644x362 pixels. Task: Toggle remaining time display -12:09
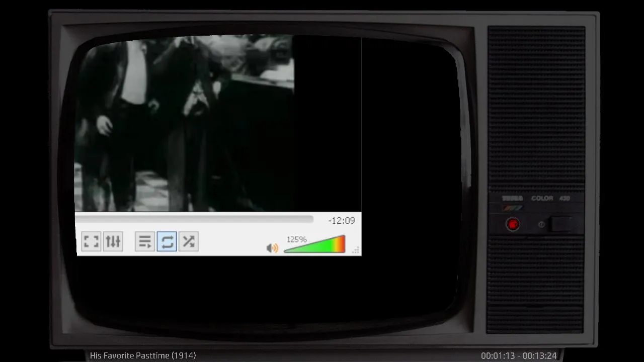[342, 220]
